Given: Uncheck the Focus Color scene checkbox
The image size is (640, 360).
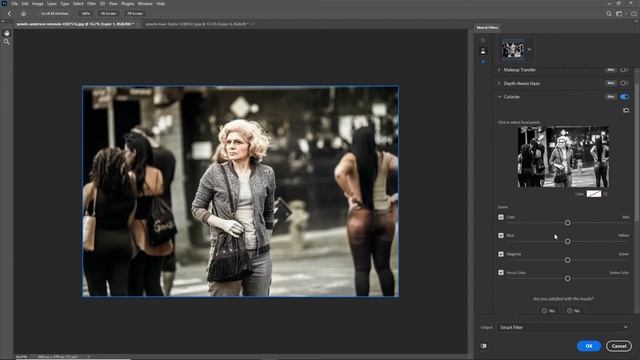Looking at the screenshot, I should (501, 272).
